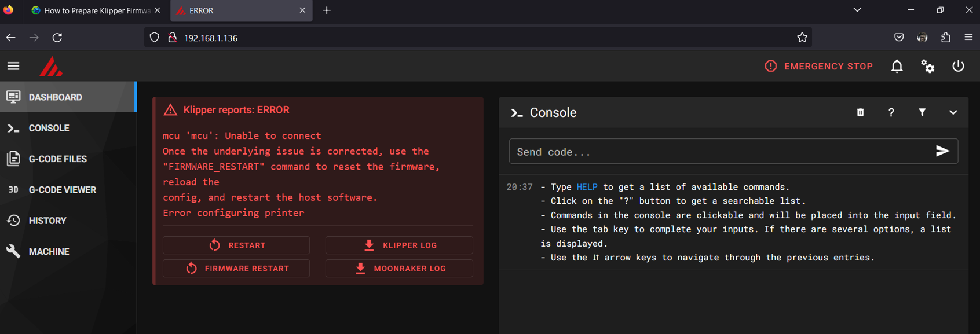Open the console command help list
The height and width of the screenshot is (334, 980).
891,112
